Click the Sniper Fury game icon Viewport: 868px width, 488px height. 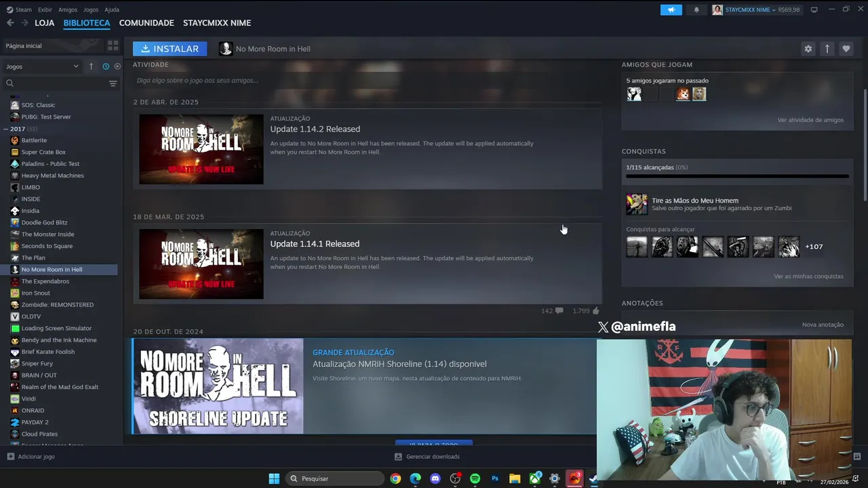point(15,363)
